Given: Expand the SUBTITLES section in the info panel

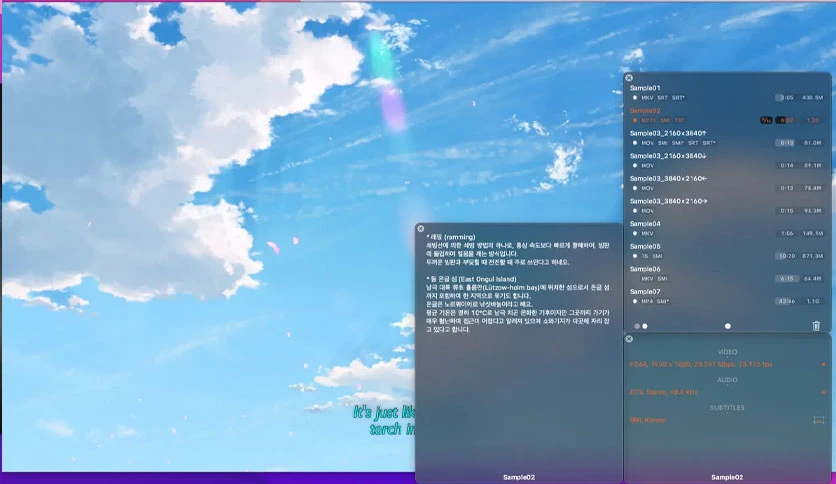Looking at the screenshot, I should 727,407.
